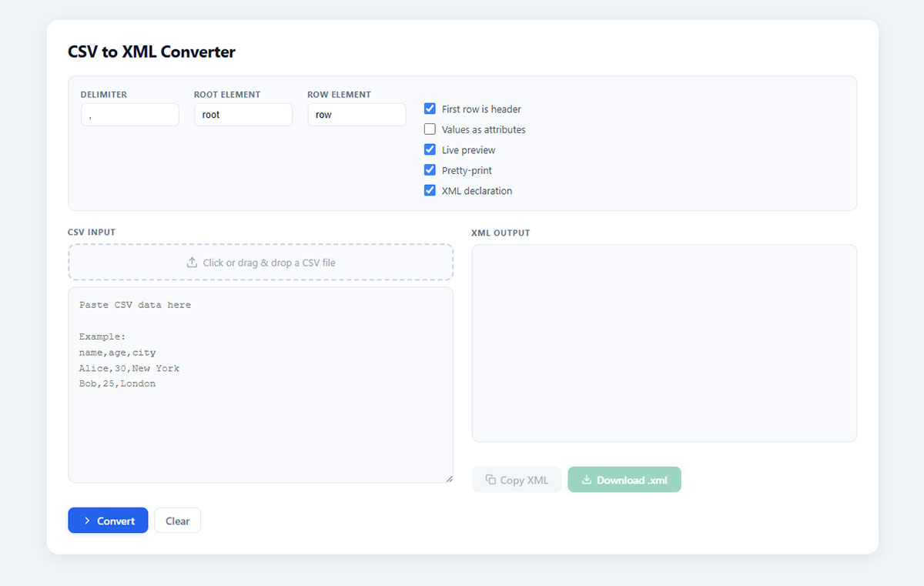The image size is (924, 586).
Task: Uncheck XML declaration checkbox
Action: click(x=430, y=191)
